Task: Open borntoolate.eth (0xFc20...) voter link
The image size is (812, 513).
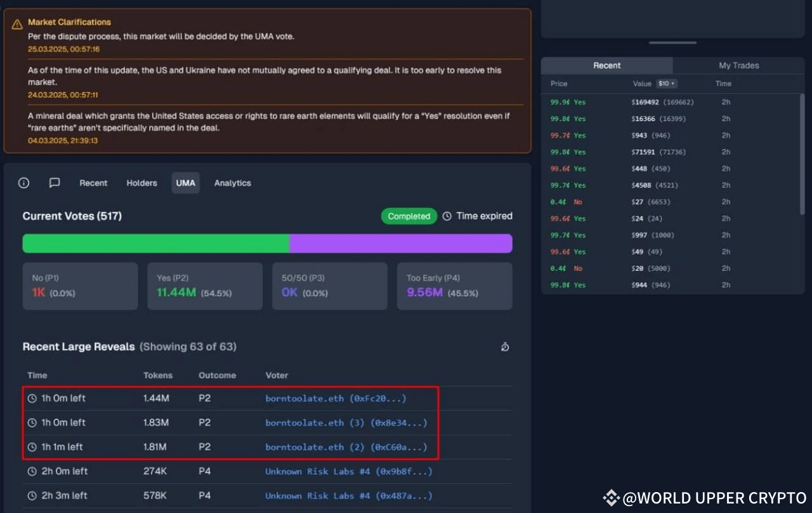Action: pyautogui.click(x=336, y=398)
